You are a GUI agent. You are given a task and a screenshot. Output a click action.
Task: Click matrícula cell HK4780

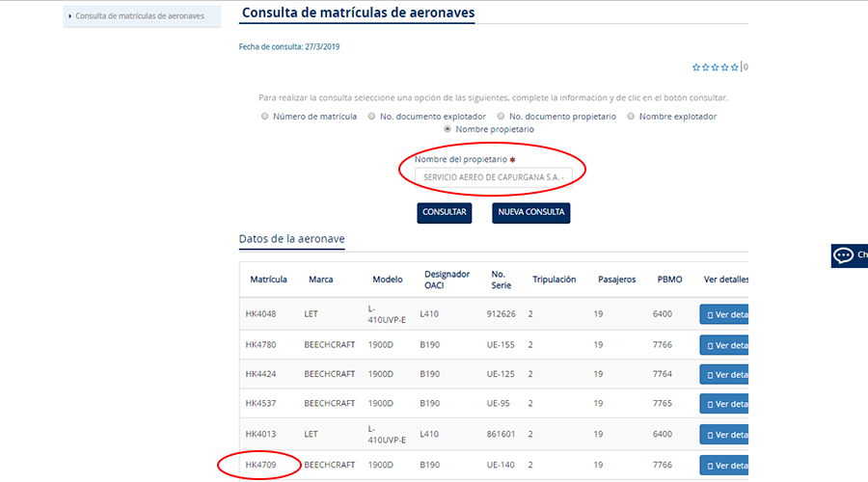(x=260, y=345)
